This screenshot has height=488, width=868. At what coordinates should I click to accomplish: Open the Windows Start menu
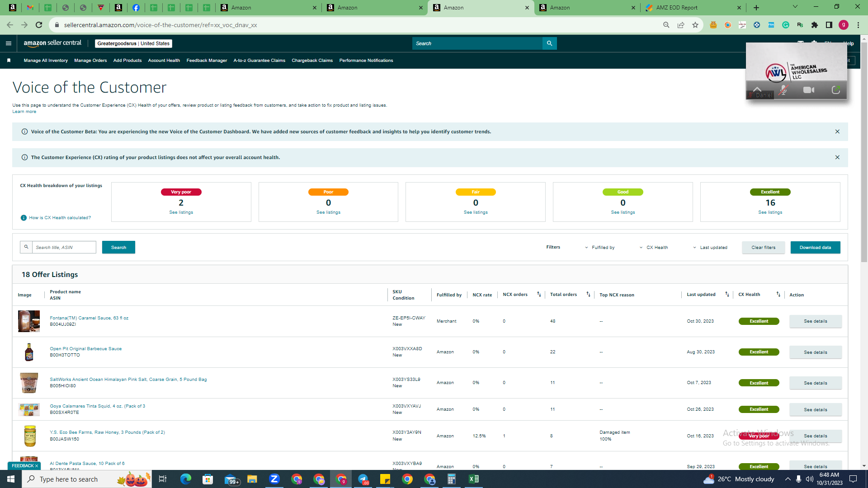(11, 479)
